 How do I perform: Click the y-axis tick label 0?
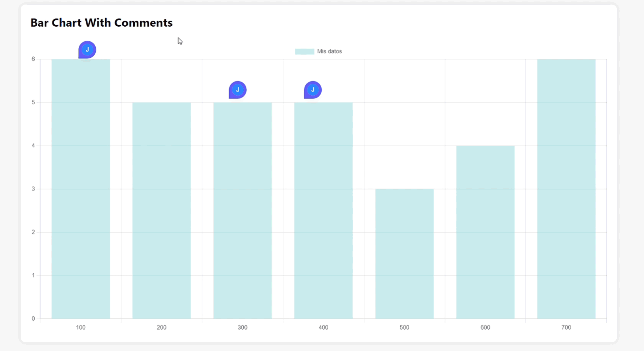(33, 318)
